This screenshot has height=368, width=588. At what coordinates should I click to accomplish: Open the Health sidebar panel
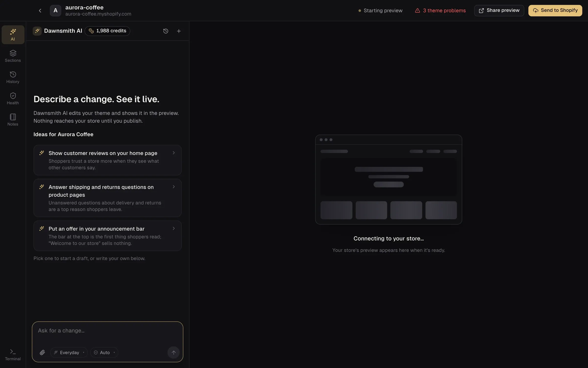click(x=13, y=99)
